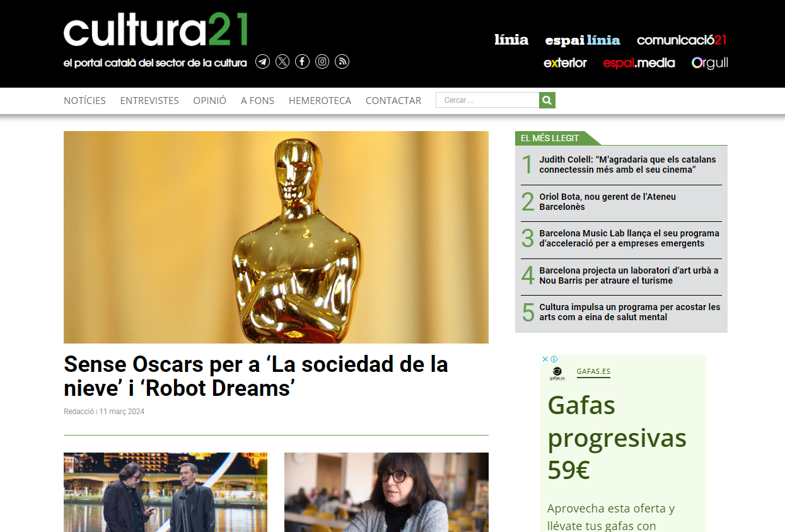Screen dimensions: 785x532
Task: Click the '11 març 2024' date
Action: [122, 412]
